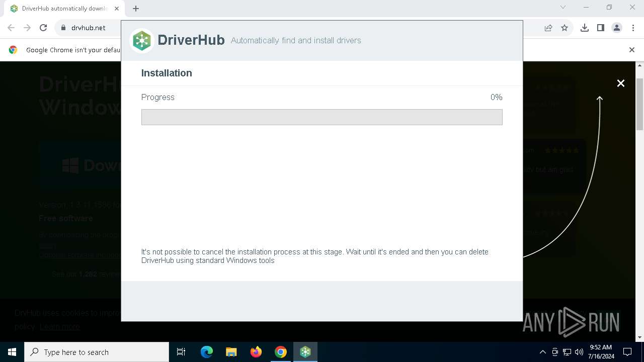
Task: Open the taskbar clock and date
Action: (601, 352)
